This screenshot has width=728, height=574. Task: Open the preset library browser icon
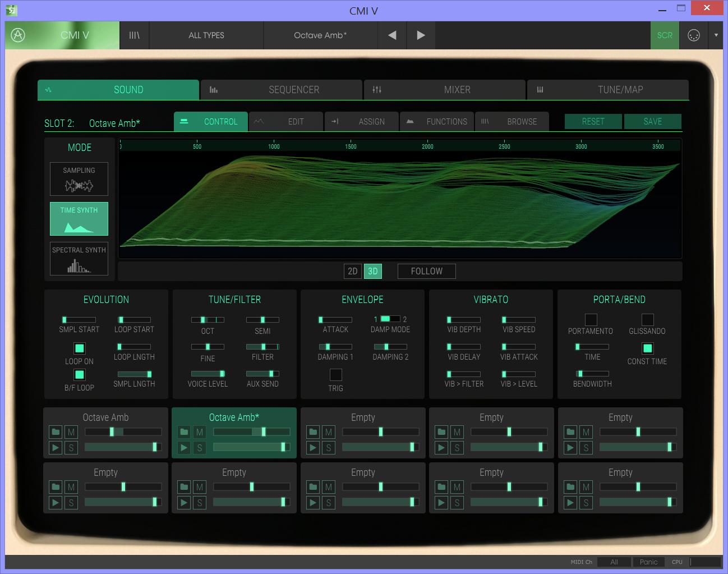[134, 35]
